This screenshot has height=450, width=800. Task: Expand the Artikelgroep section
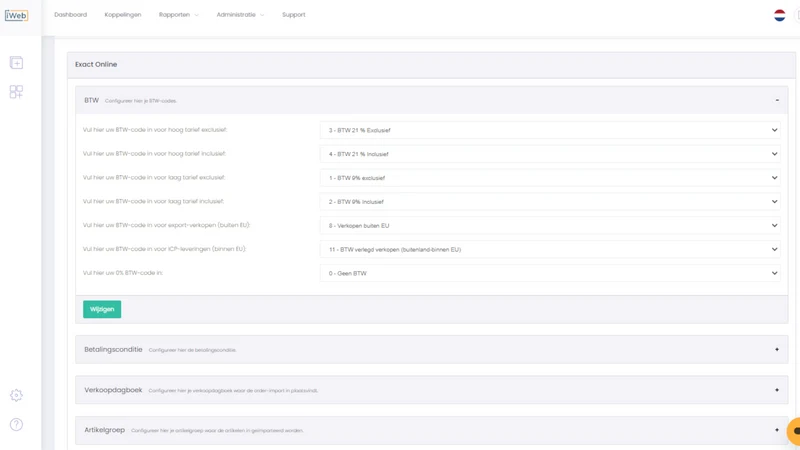[777, 430]
